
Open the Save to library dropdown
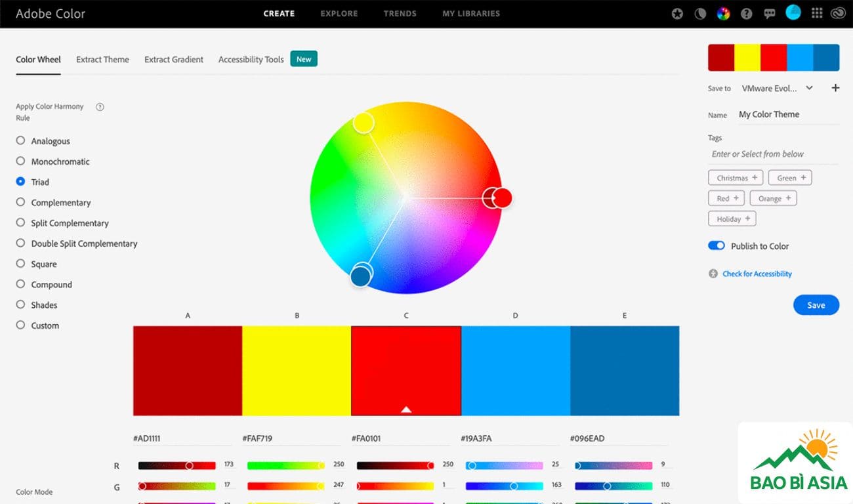point(778,87)
